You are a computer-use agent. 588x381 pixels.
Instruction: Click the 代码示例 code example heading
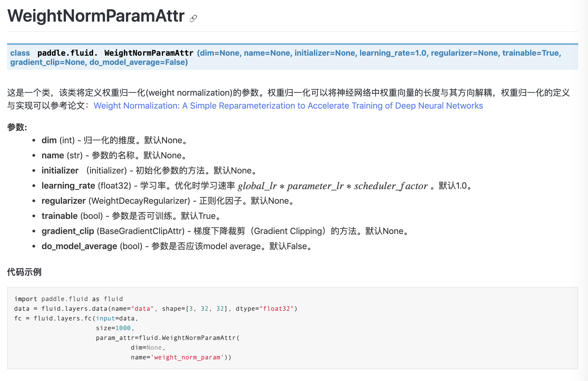point(24,272)
